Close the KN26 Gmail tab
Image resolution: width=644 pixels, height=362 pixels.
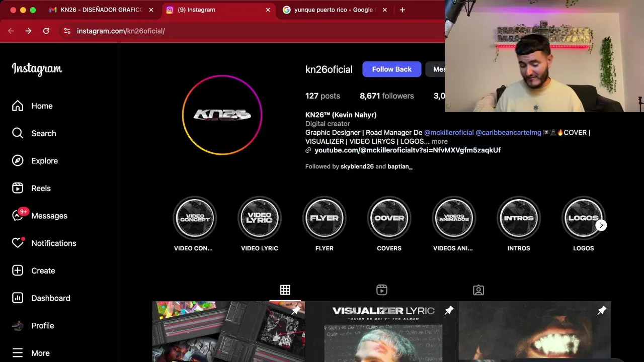click(x=151, y=10)
